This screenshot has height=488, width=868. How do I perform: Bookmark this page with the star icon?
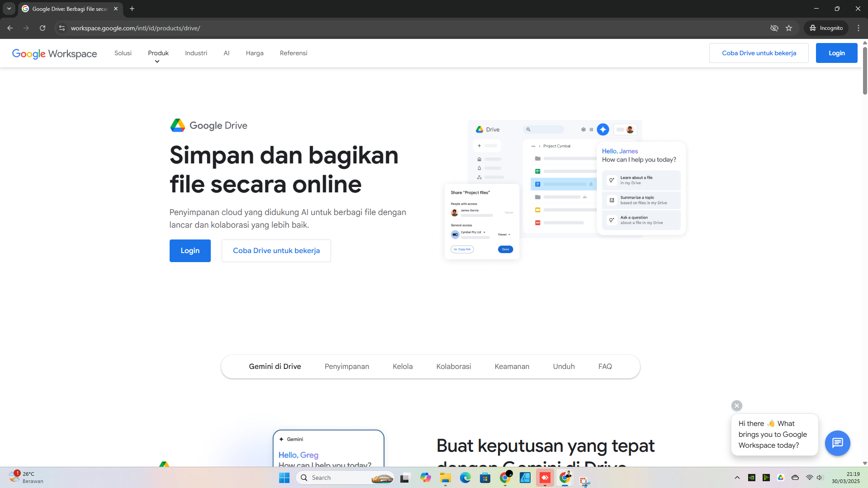(x=789, y=28)
